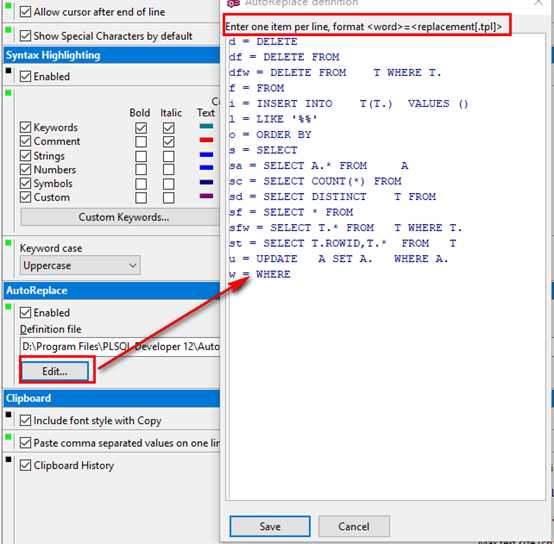This screenshot has width=554, height=544.
Task: Check Bold for Custom
Action: [141, 197]
